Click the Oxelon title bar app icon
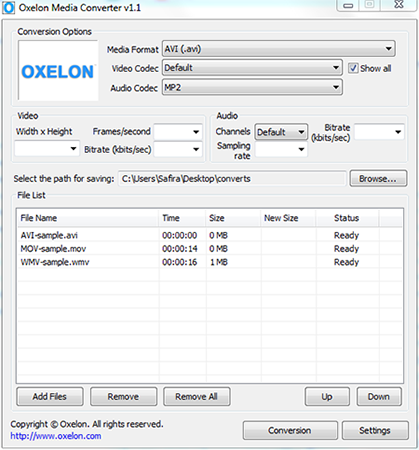419x450 pixels. 8,7
